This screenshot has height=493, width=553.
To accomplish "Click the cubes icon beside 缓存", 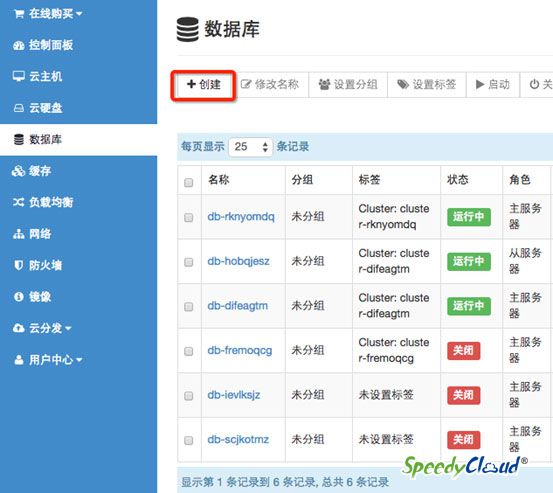I will click(x=18, y=171).
